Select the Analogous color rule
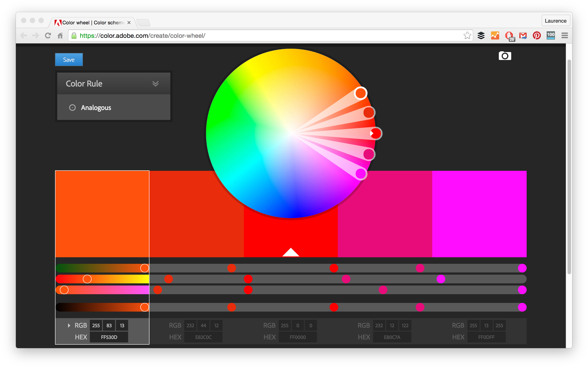This screenshot has height=367, width=588. (x=96, y=108)
